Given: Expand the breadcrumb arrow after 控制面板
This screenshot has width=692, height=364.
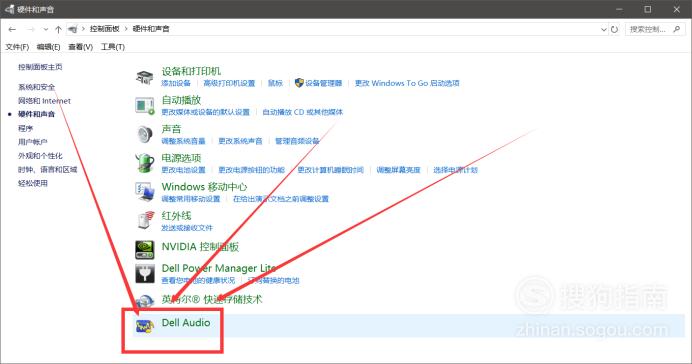Looking at the screenshot, I should (126, 29).
